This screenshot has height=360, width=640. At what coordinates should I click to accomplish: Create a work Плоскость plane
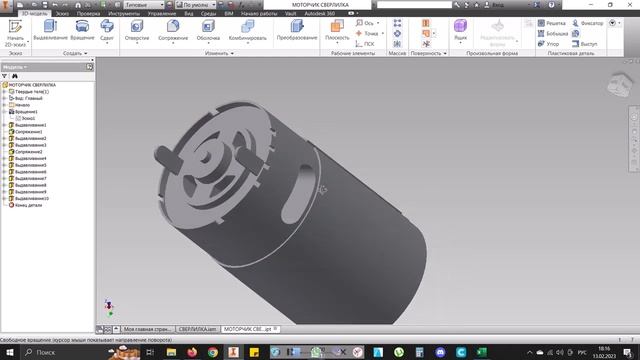click(337, 31)
